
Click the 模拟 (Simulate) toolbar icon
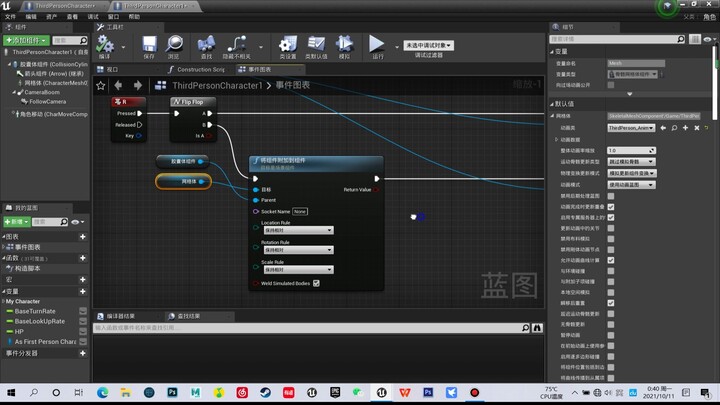tap(344, 44)
